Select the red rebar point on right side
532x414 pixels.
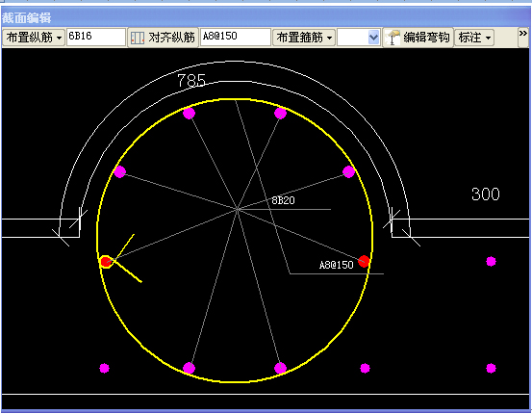[364, 261]
